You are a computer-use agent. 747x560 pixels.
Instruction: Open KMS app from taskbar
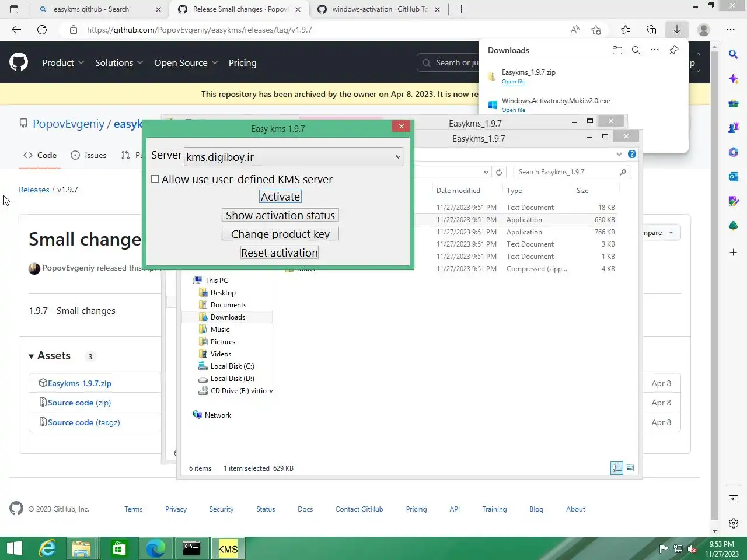[x=228, y=548]
